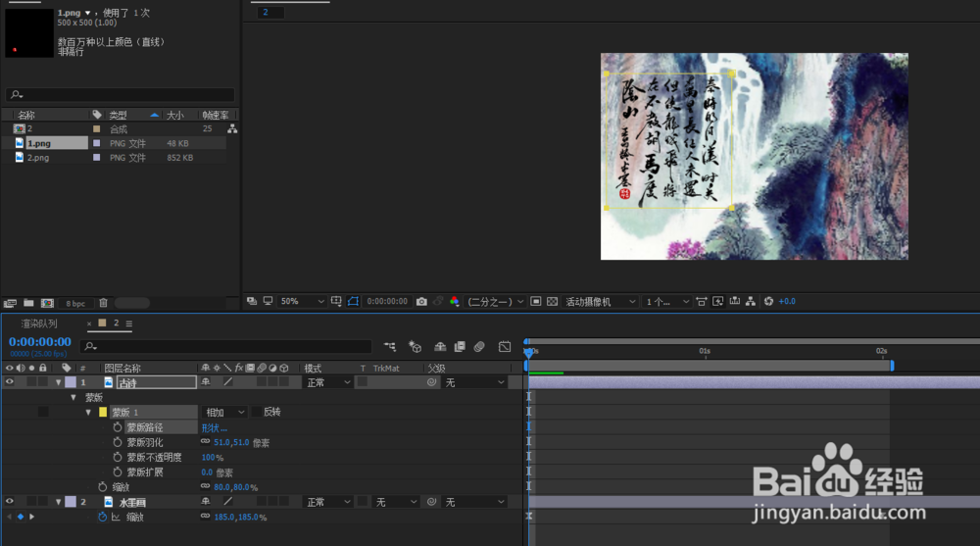
Task: Click the 0:00:00:00 timecode in viewer bar
Action: 387,302
